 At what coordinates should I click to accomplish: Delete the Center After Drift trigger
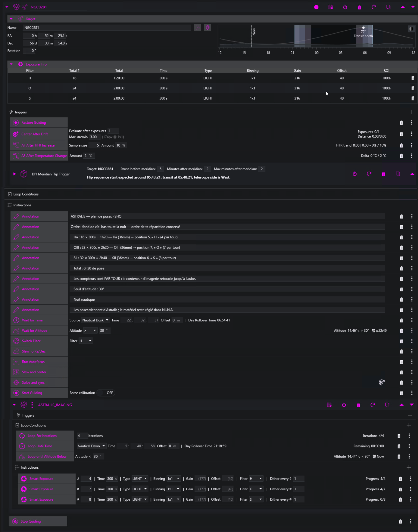point(401,134)
